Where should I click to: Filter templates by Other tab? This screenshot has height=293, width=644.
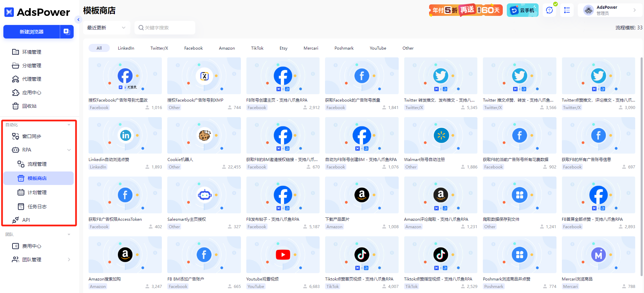(408, 48)
